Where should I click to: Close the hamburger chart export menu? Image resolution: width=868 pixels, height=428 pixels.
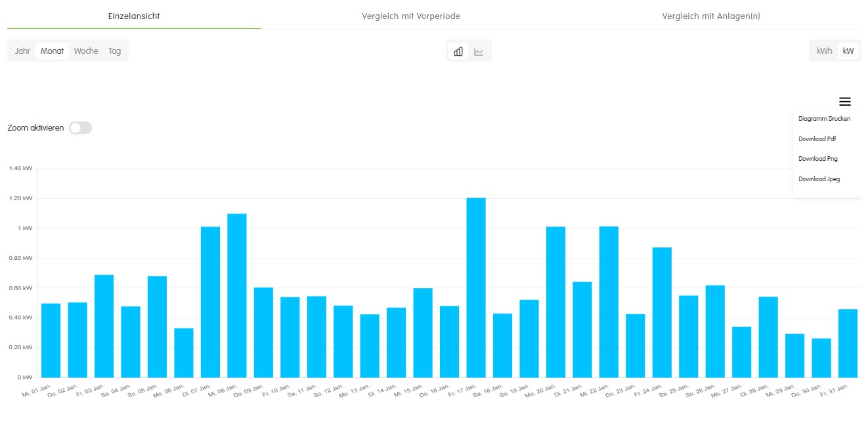844,102
